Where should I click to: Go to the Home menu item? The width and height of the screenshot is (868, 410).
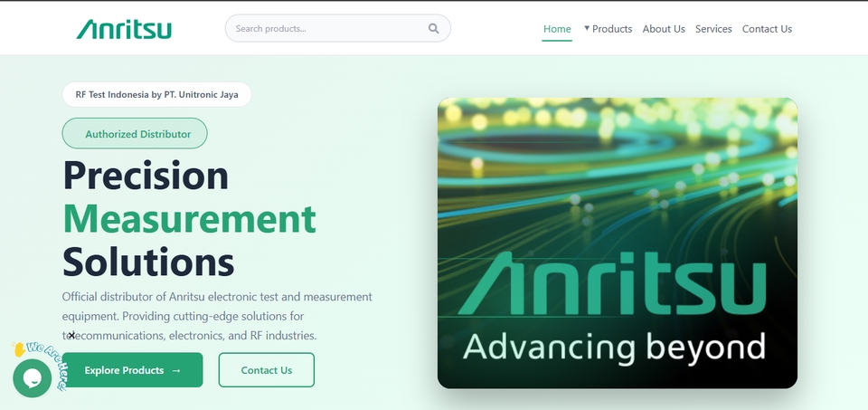tap(557, 29)
